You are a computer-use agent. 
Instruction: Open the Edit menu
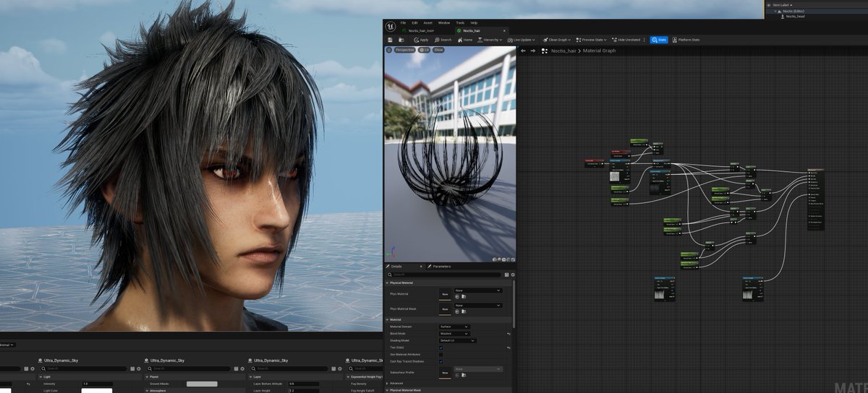pos(414,23)
